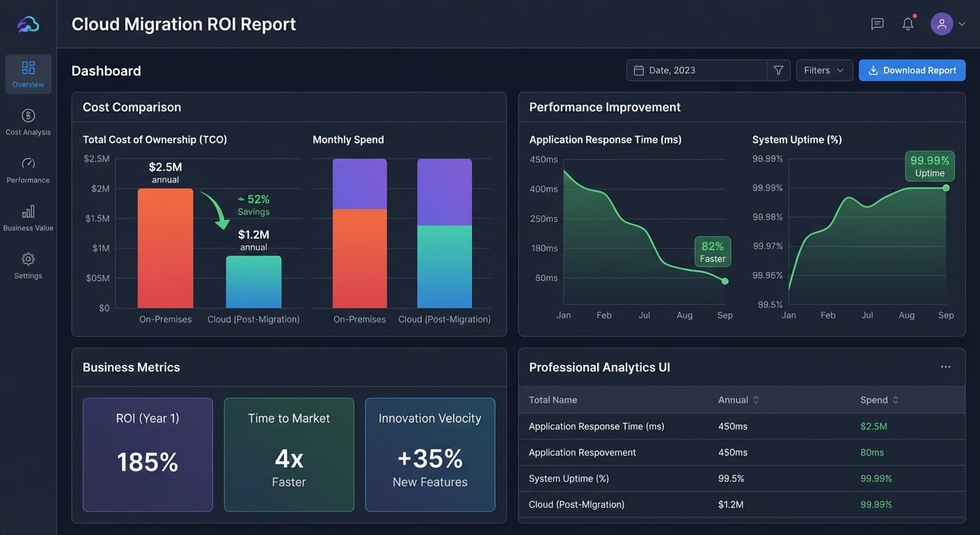The image size is (980, 535).
Task: Open the Filters dropdown
Action: point(824,70)
